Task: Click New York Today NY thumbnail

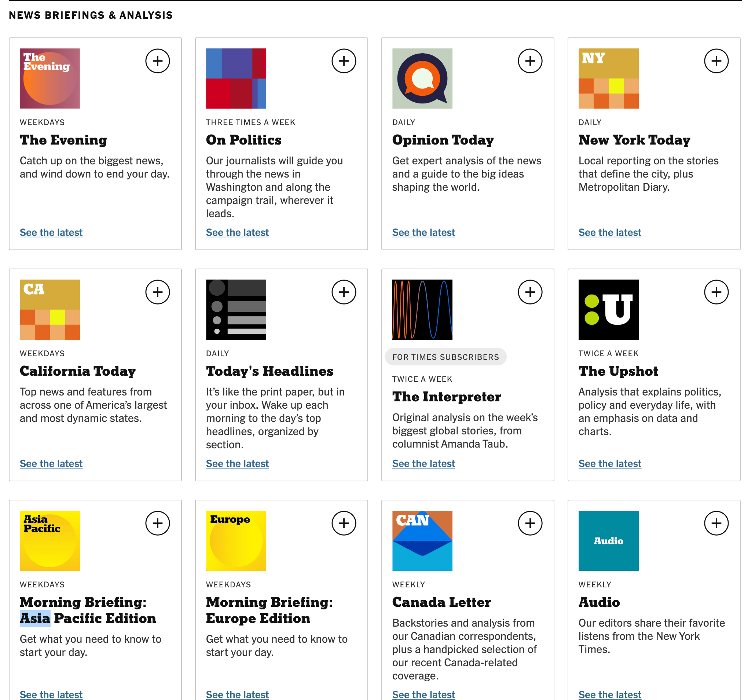Action: 608,78
